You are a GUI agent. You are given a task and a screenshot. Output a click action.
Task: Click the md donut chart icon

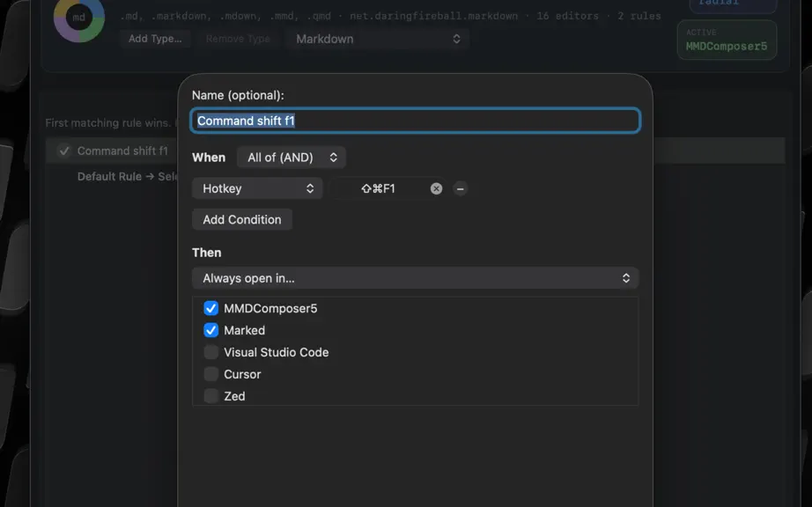(x=78, y=18)
